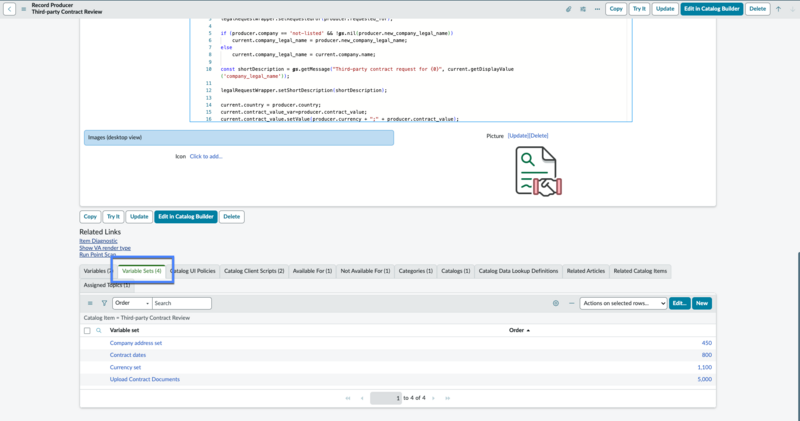Viewport: 800px width, 421px height.
Task: Go back using the header back arrow
Action: (9, 9)
